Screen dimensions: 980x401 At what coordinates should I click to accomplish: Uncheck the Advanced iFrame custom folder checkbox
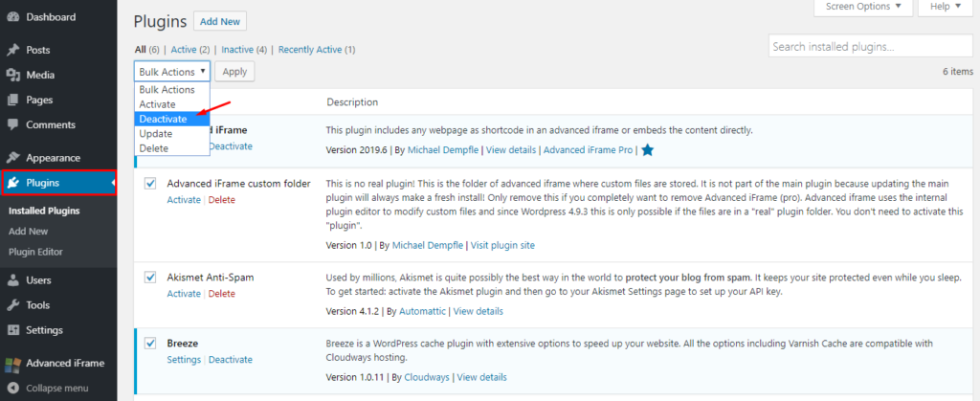coord(150,183)
